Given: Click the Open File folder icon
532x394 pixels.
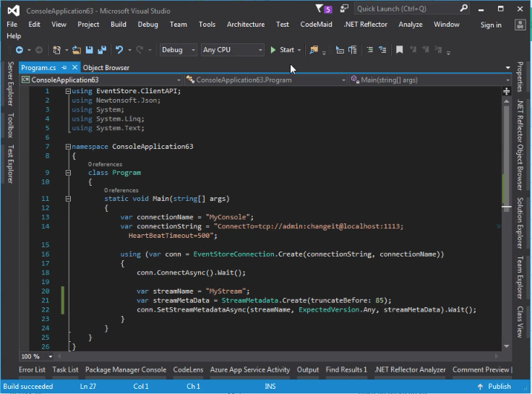Looking at the screenshot, I should [x=77, y=50].
